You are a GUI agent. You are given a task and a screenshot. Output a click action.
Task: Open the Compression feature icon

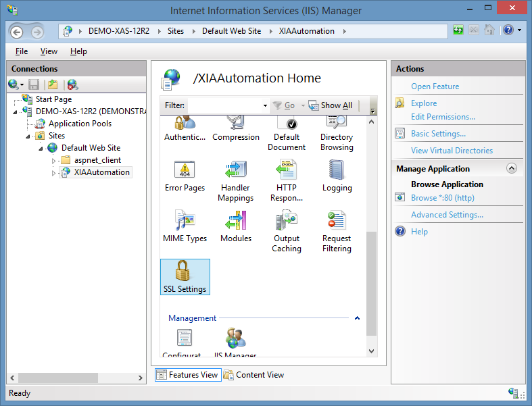coord(236,128)
